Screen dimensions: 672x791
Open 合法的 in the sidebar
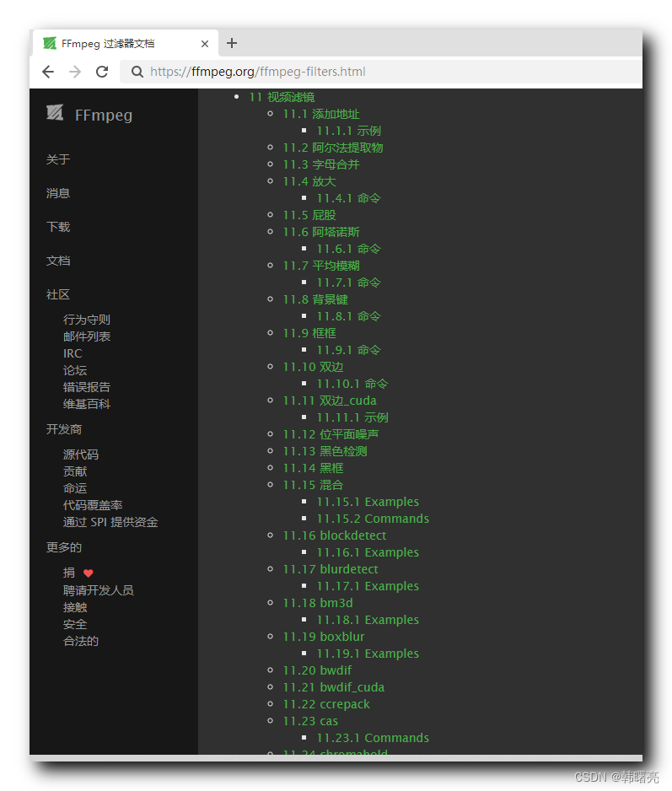click(81, 641)
